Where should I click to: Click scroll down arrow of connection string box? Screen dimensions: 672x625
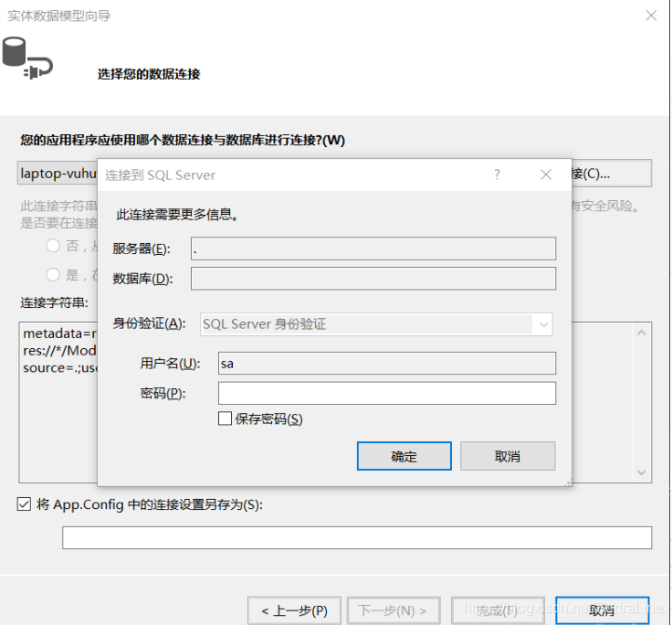(642, 472)
